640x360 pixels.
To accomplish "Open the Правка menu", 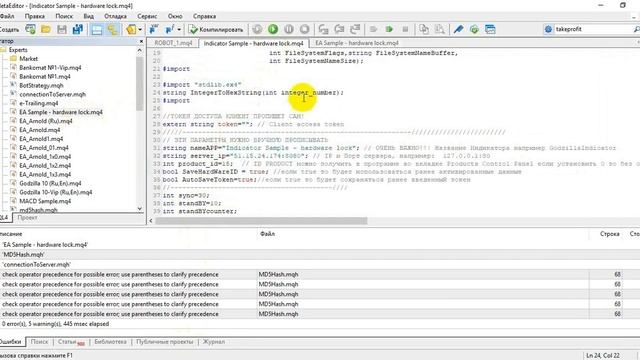I will (35, 16).
